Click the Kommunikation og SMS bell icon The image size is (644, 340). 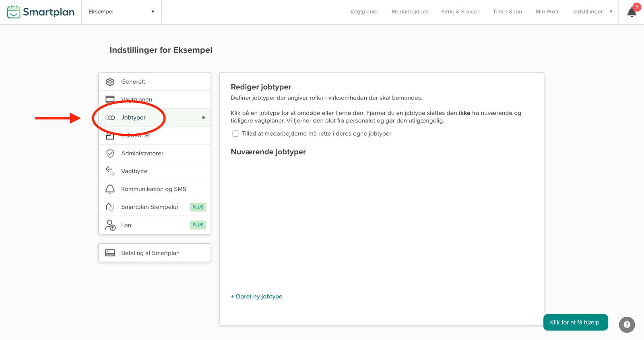pos(110,189)
